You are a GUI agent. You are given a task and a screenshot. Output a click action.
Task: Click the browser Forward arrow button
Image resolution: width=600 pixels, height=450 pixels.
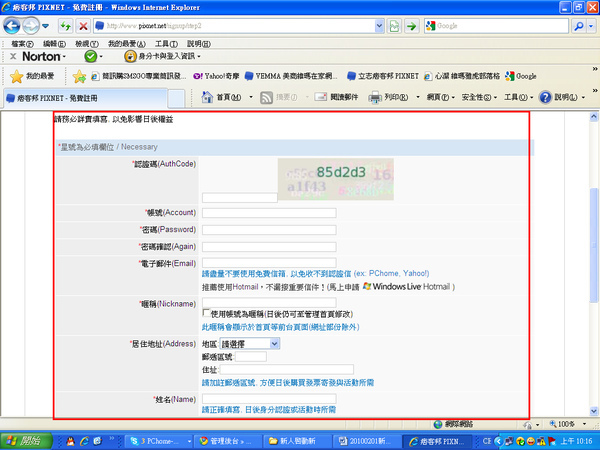tap(31, 26)
